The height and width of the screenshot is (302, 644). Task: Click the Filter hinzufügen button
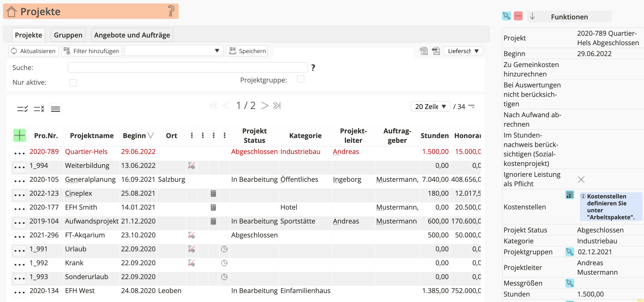click(x=92, y=51)
